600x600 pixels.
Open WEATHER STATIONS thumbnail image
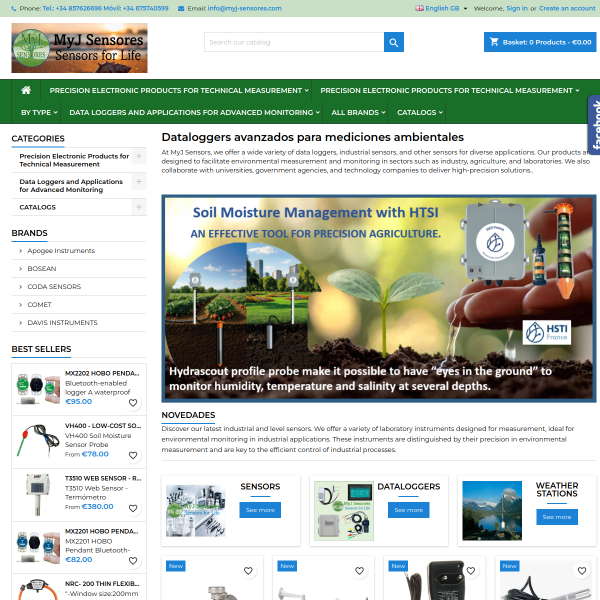492,511
